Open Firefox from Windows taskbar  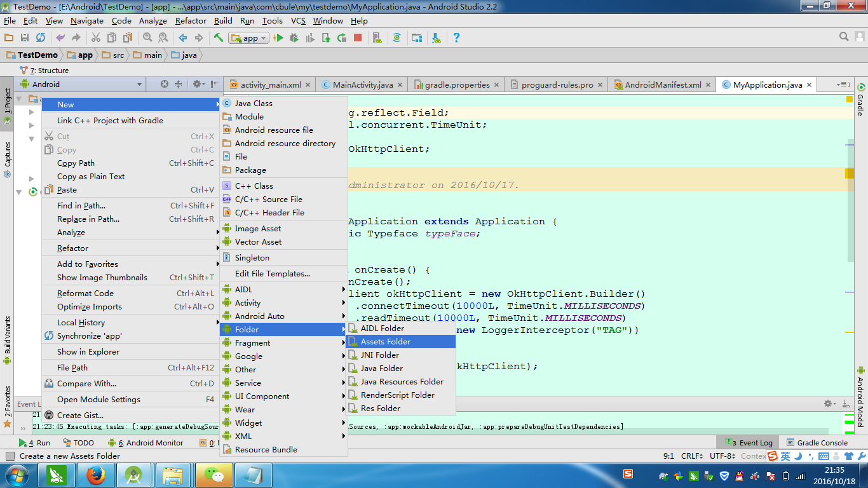[96, 475]
